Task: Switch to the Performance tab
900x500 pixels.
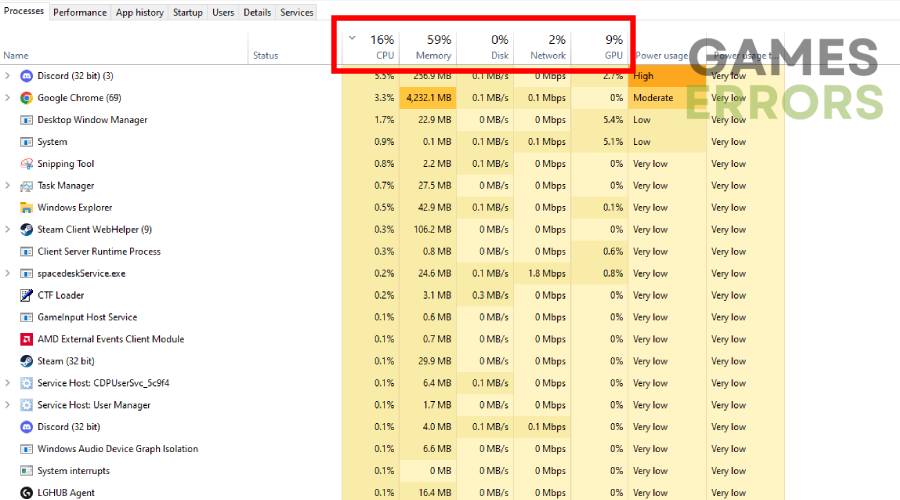Action: [x=79, y=12]
